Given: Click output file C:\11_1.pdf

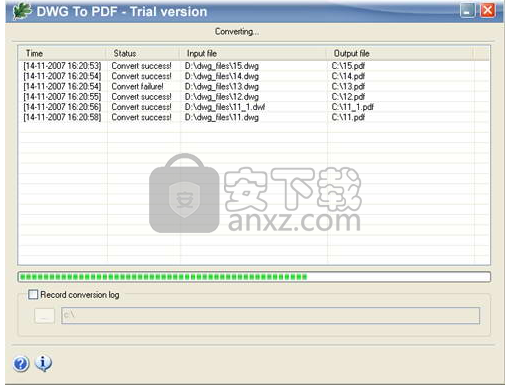Looking at the screenshot, I should click(353, 107).
